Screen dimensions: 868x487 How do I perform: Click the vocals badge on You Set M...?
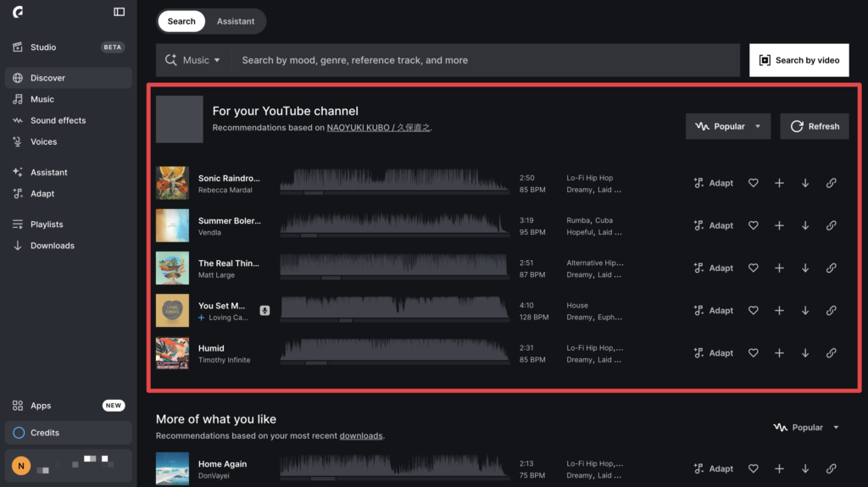click(264, 311)
